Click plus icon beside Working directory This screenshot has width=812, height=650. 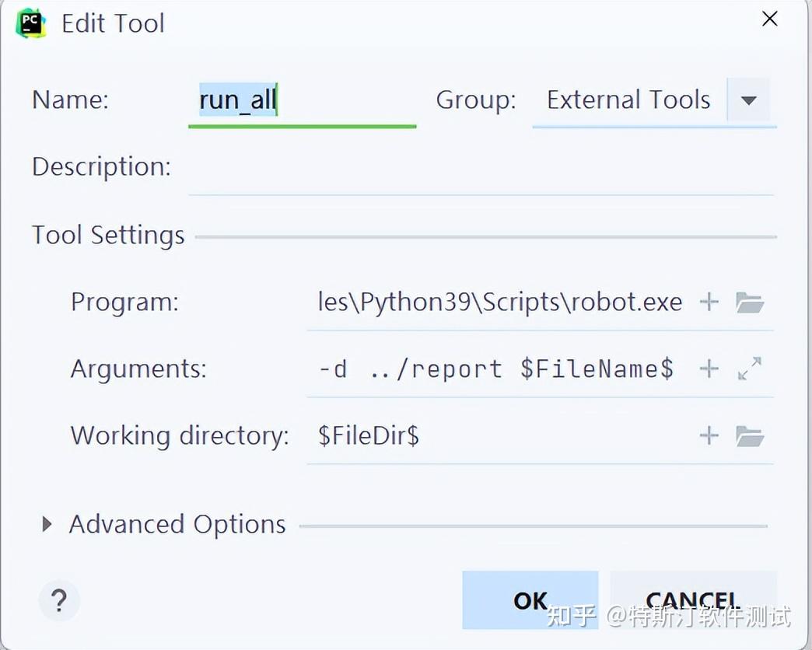click(709, 435)
